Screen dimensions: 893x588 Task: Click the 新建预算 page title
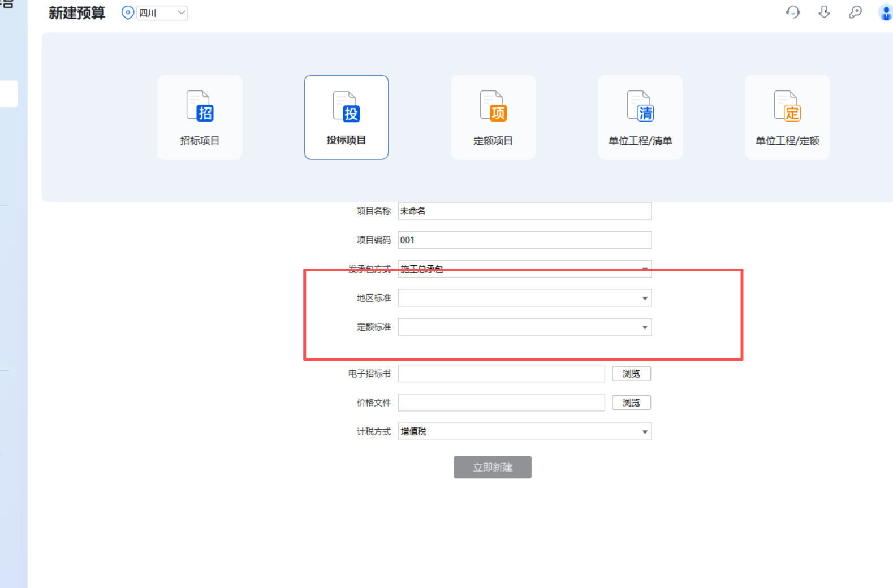pos(77,12)
